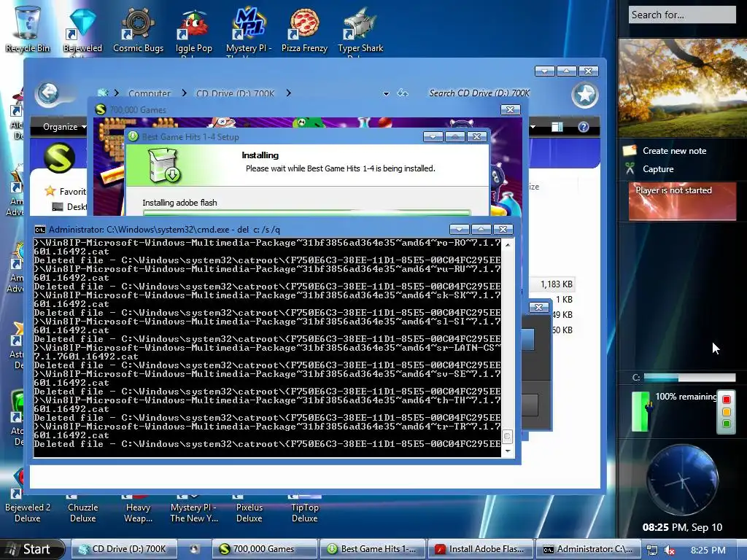This screenshot has height=560, width=747.
Task: Open the Recycle Bin desktop icon
Action: 28,28
